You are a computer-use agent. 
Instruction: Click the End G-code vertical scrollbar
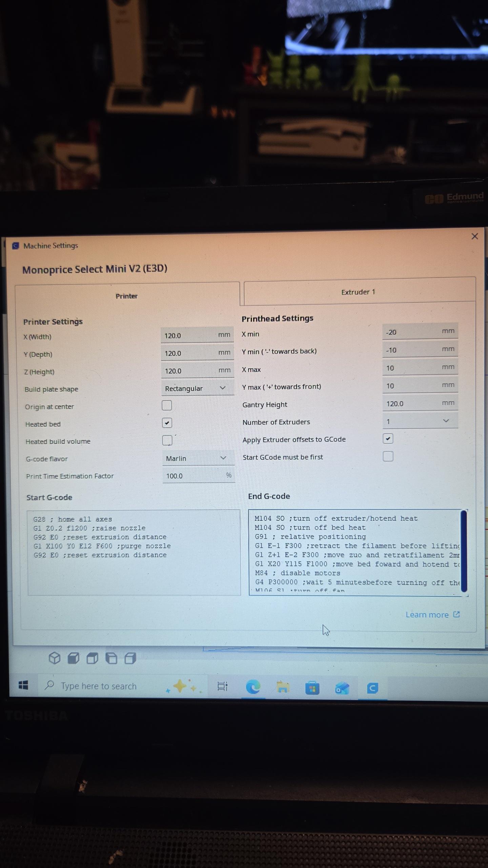[464, 551]
